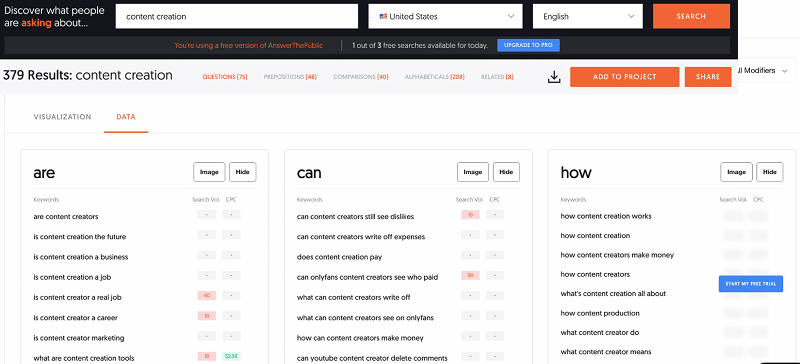The height and width of the screenshot is (364, 800).
Task: Click 'can content creators write off expenses'
Action: pos(361,237)
